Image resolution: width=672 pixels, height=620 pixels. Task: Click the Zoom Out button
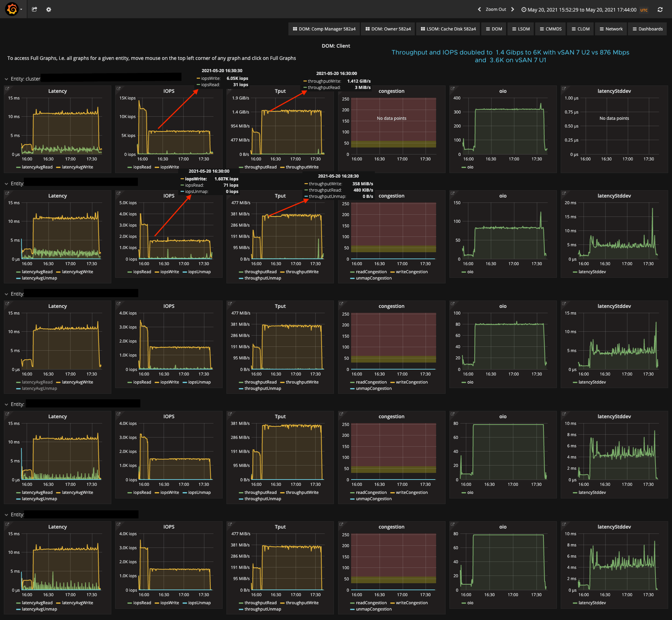tap(496, 9)
